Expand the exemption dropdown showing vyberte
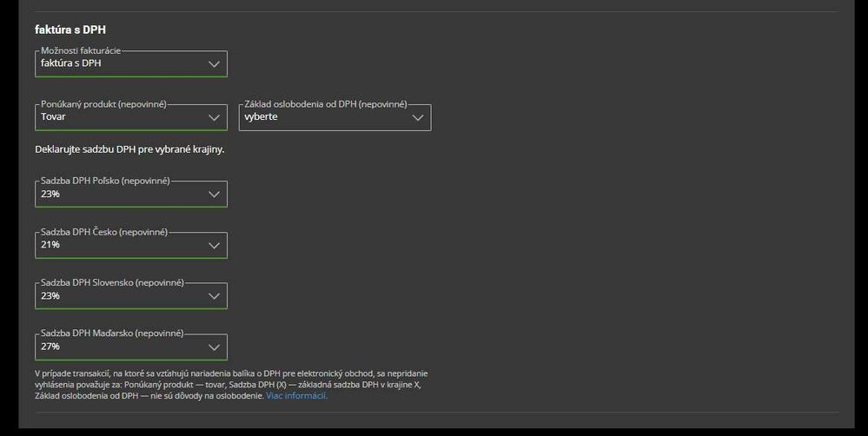 pyautogui.click(x=326, y=117)
